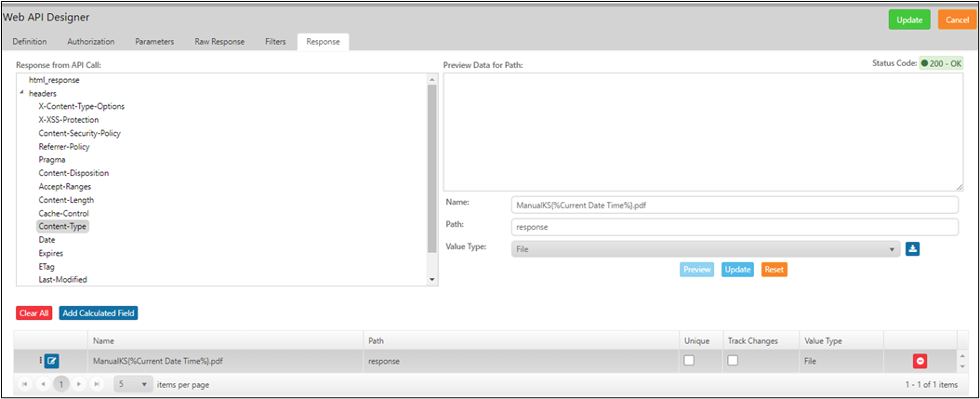The height and width of the screenshot is (399, 980).
Task: Click the edit pencil icon in ManualKS row
Action: coord(51,361)
